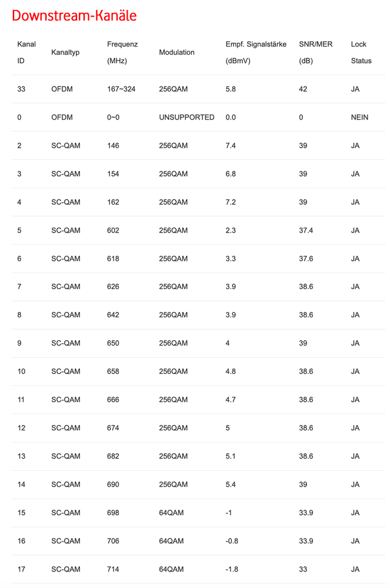Click the UNSUPPORTED modulation cell
This screenshot has width=390, height=588.
186,117
